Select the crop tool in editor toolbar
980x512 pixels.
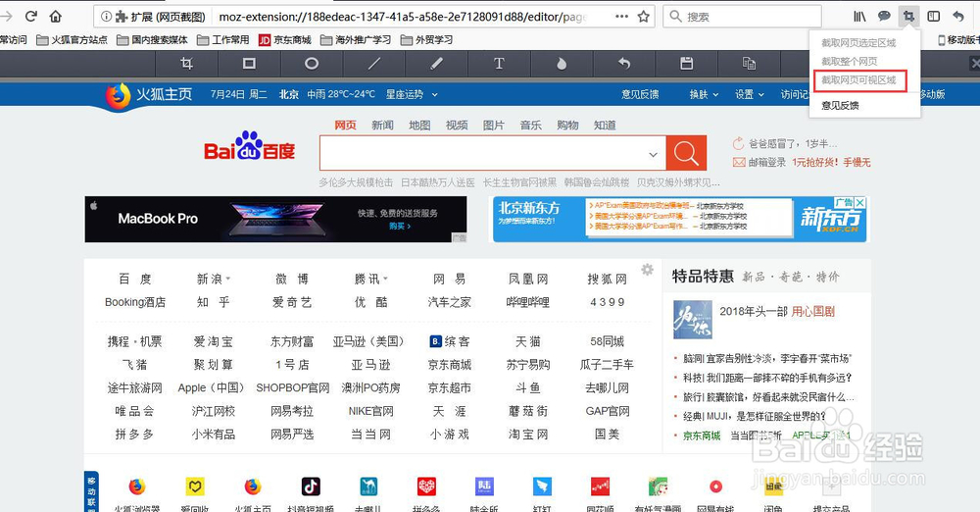click(186, 63)
